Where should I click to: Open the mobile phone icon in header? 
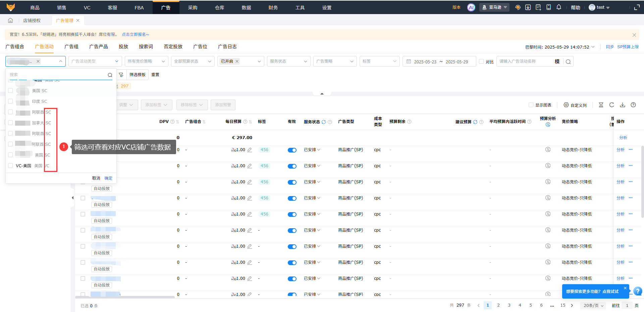(549, 7)
